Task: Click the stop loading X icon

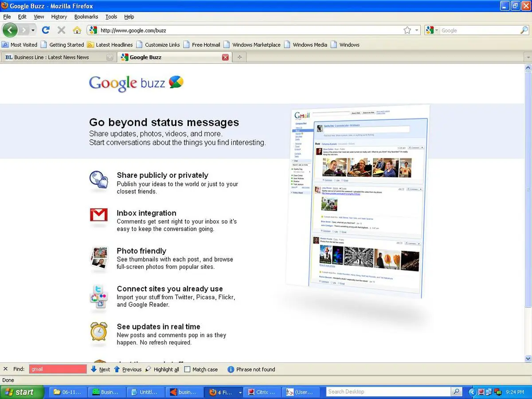Action: [x=61, y=30]
